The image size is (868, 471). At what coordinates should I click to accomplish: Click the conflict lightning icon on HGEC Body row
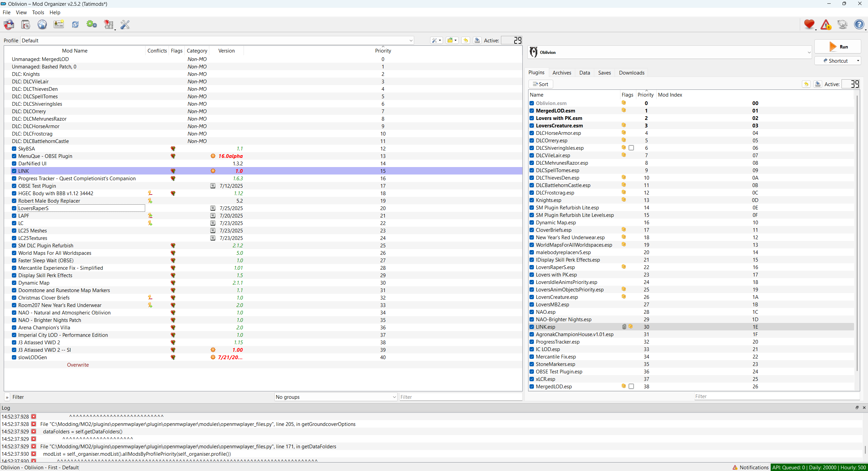(x=150, y=193)
